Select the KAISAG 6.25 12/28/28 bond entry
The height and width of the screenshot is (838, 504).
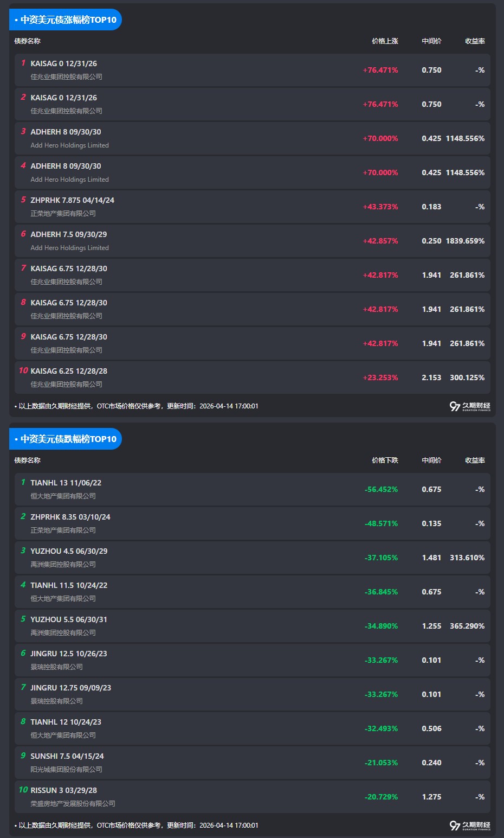pyautogui.click(x=69, y=371)
